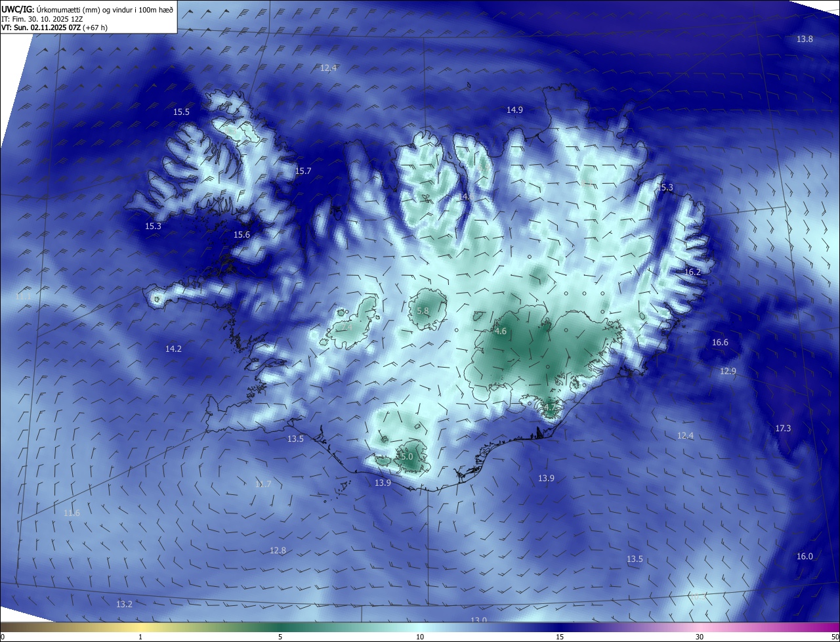
Task: Click the 12.8 value label
Action: (278, 550)
